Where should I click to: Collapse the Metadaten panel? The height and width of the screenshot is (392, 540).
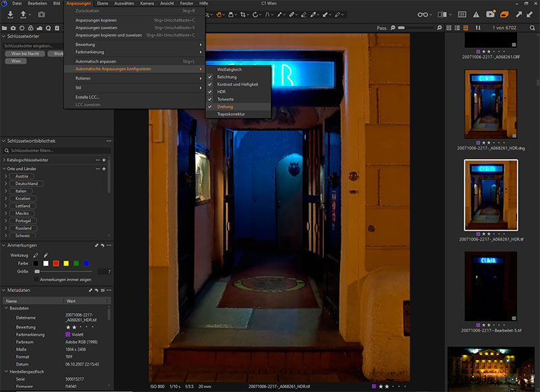(x=4, y=290)
